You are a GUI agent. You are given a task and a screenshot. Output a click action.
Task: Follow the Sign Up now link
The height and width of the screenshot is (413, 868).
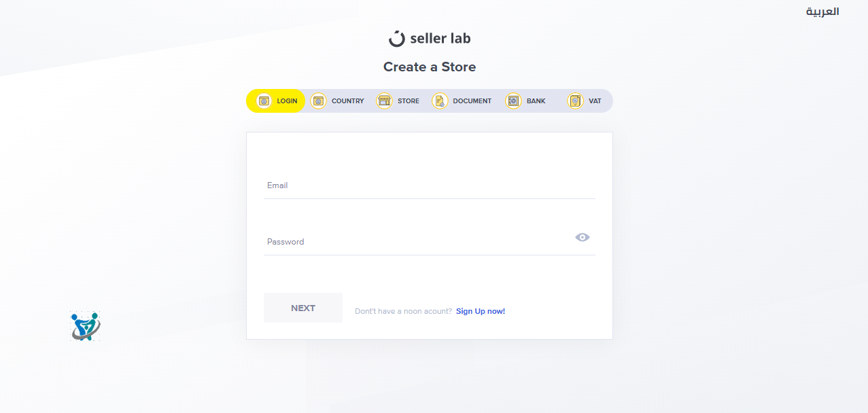(480, 311)
